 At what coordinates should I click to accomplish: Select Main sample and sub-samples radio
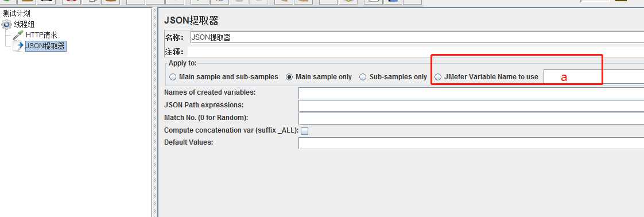point(173,77)
